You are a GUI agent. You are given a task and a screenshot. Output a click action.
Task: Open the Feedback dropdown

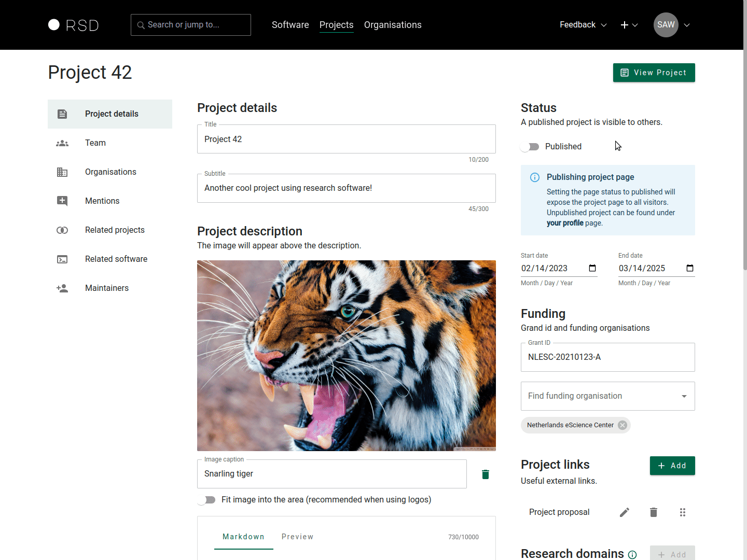tap(583, 25)
